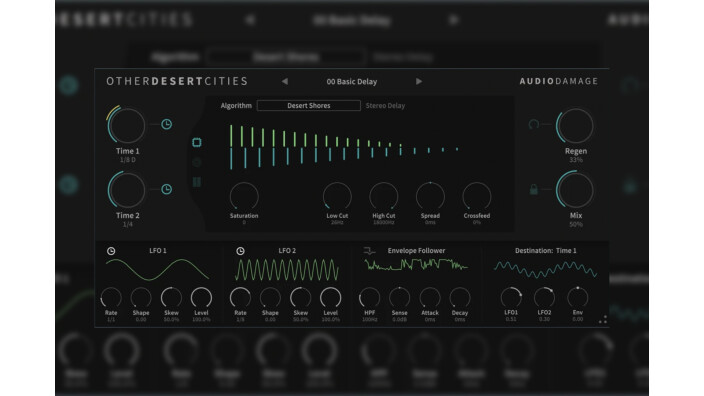Click the Envelope Follower HPF knob

[370, 297]
